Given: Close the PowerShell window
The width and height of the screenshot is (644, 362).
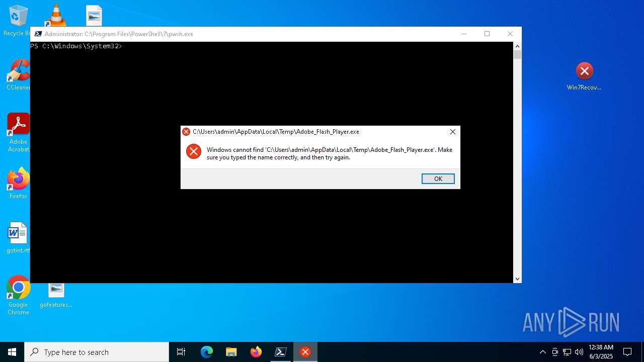Looking at the screenshot, I should [x=510, y=34].
